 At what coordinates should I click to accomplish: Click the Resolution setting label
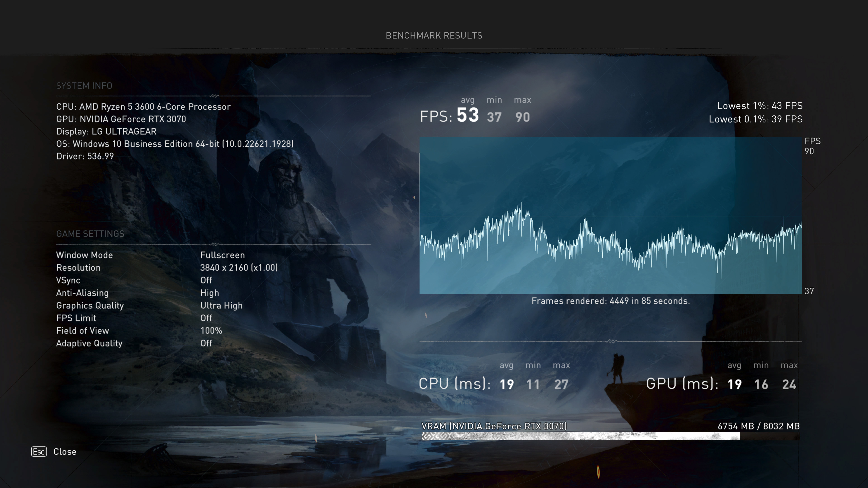pyautogui.click(x=78, y=268)
